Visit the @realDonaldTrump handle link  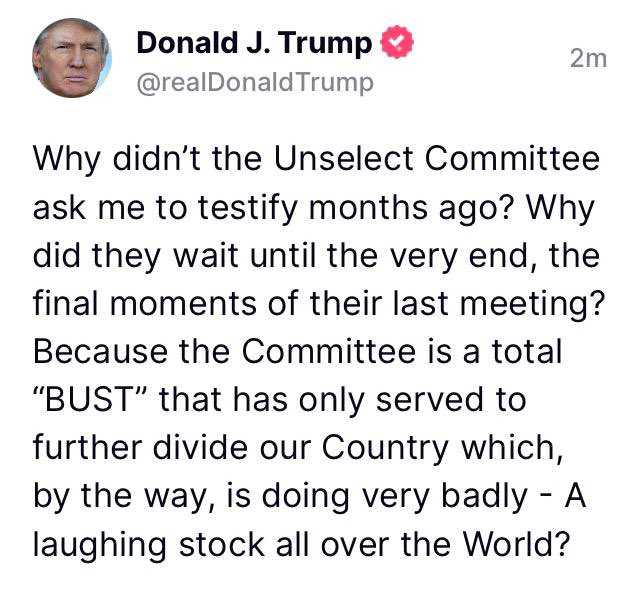click(255, 83)
